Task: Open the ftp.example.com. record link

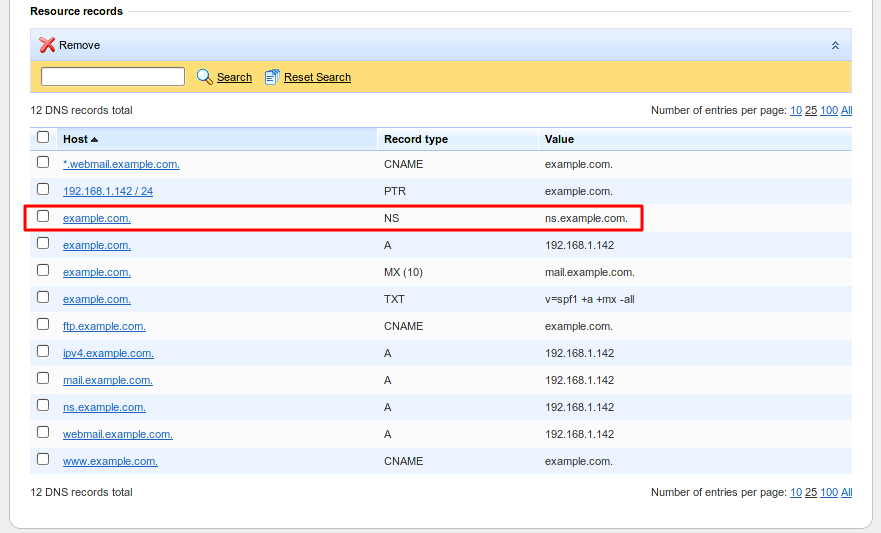Action: [104, 326]
